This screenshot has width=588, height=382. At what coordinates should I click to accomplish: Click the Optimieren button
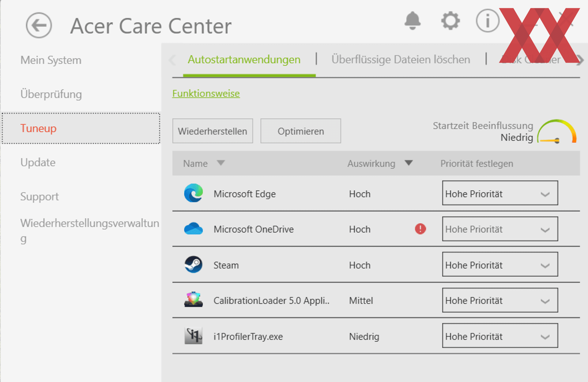tap(301, 131)
